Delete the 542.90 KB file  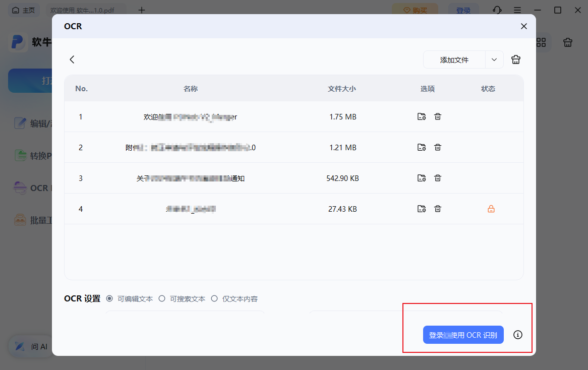pyautogui.click(x=438, y=178)
